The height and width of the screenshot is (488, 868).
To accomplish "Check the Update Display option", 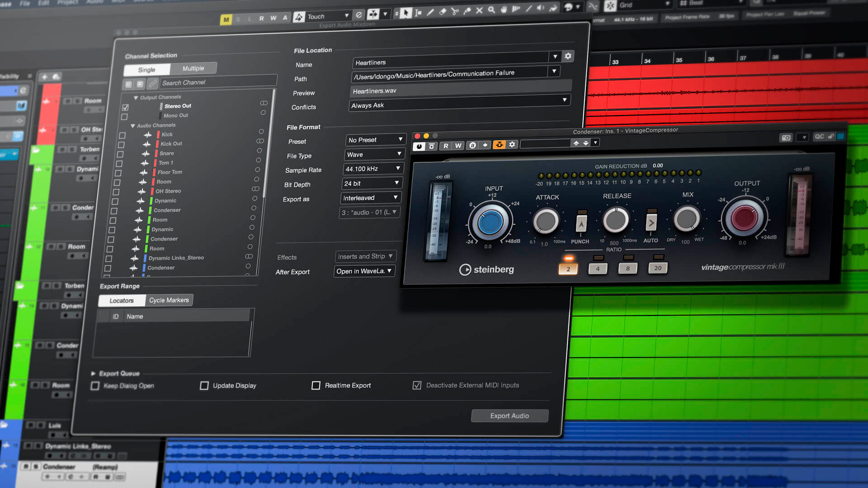I will coord(204,385).
